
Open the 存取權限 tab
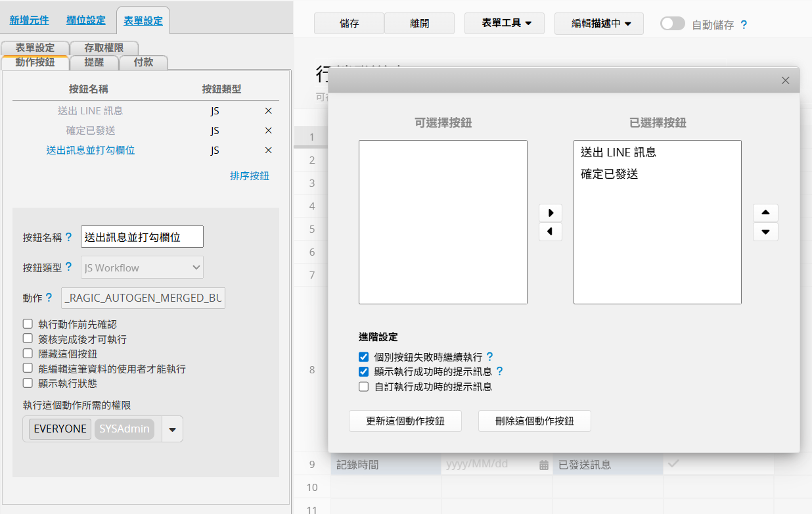tap(104, 48)
